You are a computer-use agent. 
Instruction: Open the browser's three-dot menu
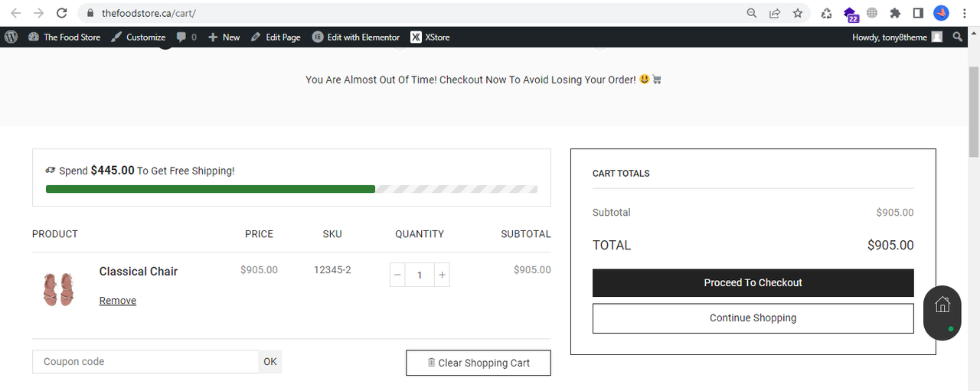965,13
